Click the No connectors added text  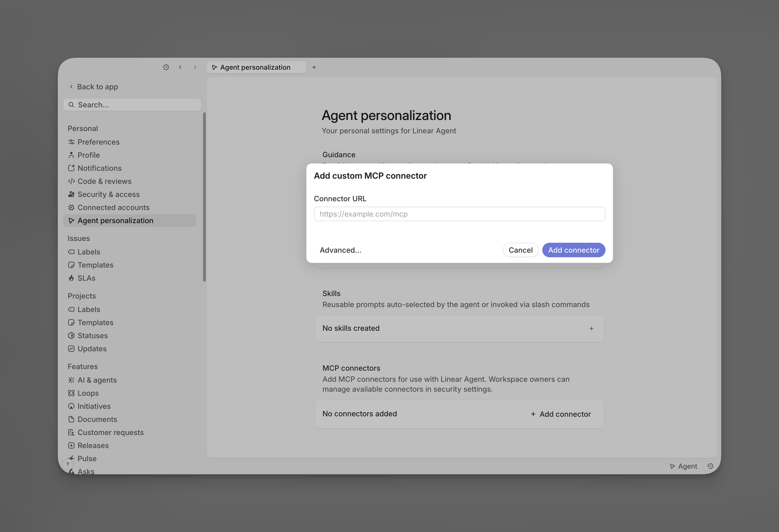point(359,414)
